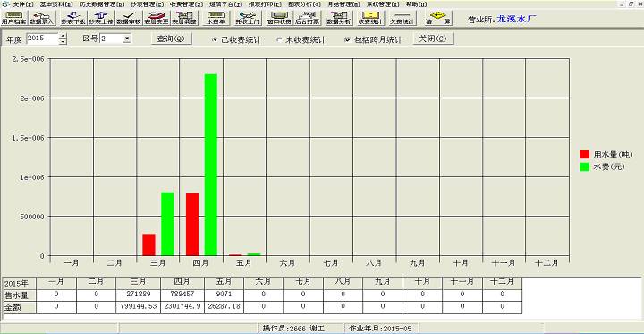Viewport: 644px width, 334px height.
Task: Open the 数据审核 checkmark icon
Action: pyautogui.click(x=129, y=18)
